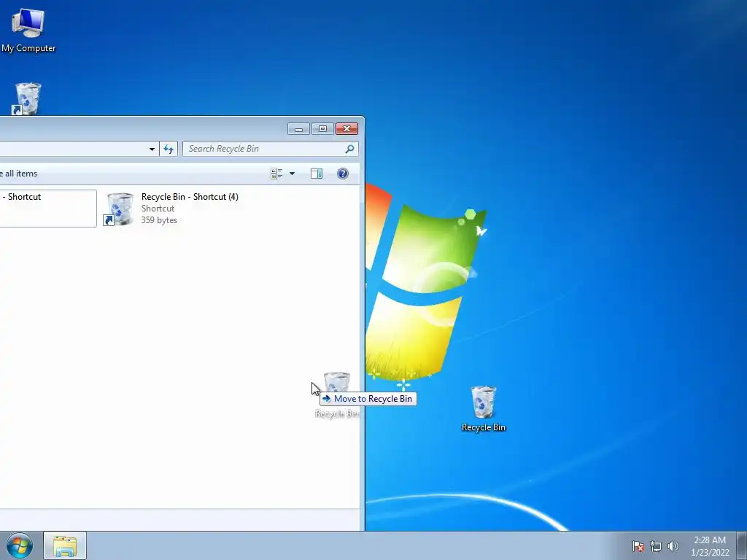Close the Recycle Bin window
747x560 pixels.
point(347,129)
